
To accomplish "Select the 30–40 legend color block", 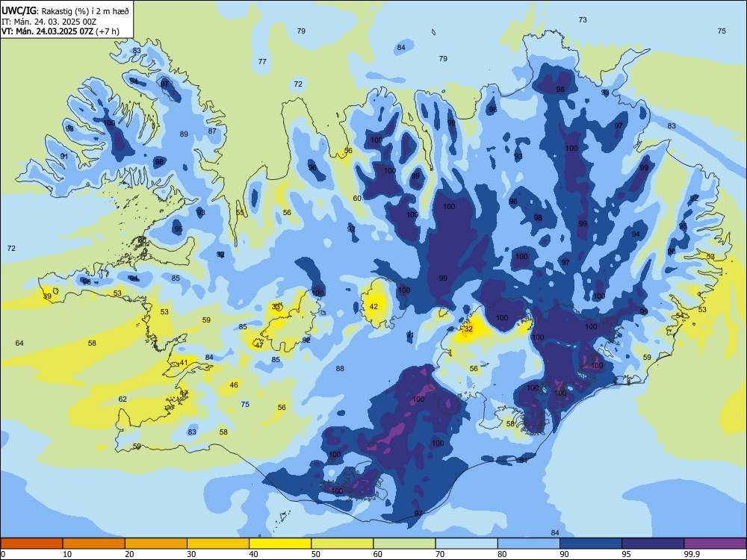I will pos(218,544).
